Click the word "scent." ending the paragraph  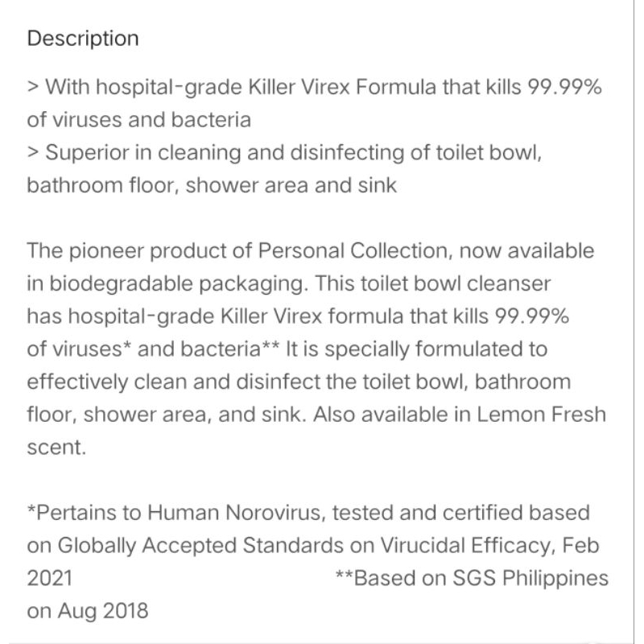tap(56, 448)
